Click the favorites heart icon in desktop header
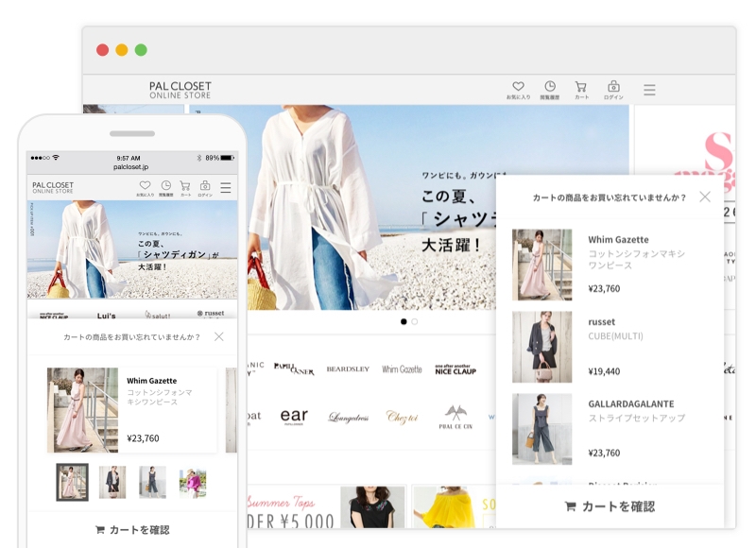Viewport: 756px width, 548px height. (518, 87)
